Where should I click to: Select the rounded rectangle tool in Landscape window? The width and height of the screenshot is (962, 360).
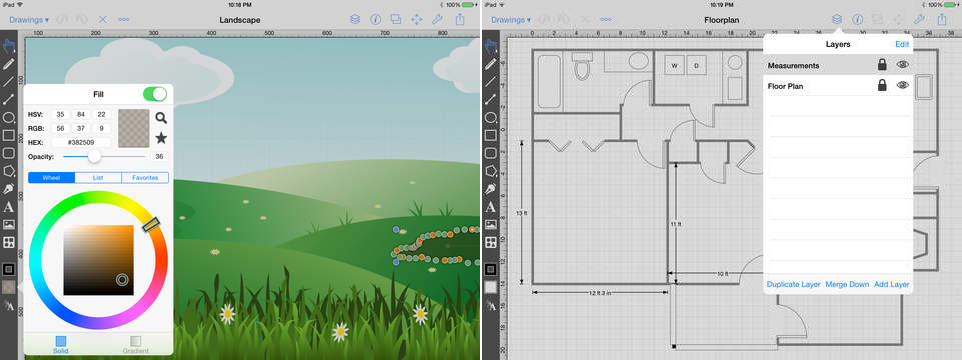tap(9, 153)
